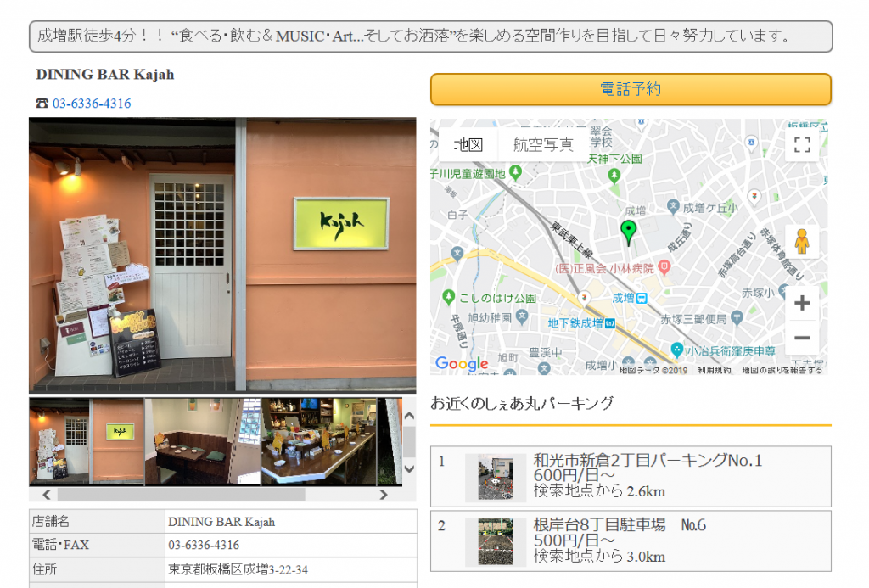Click the main Kajah storefront photo
Viewport: 869px width, 588px height.
(222, 255)
